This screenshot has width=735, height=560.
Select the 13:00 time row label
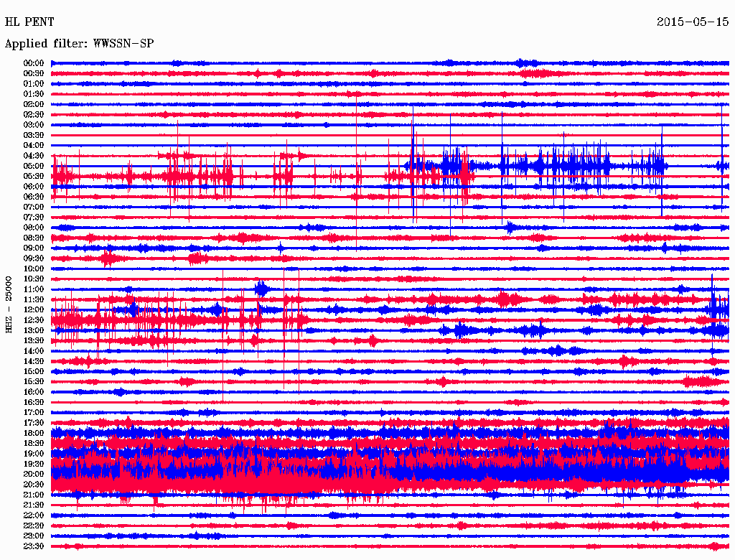coord(34,330)
